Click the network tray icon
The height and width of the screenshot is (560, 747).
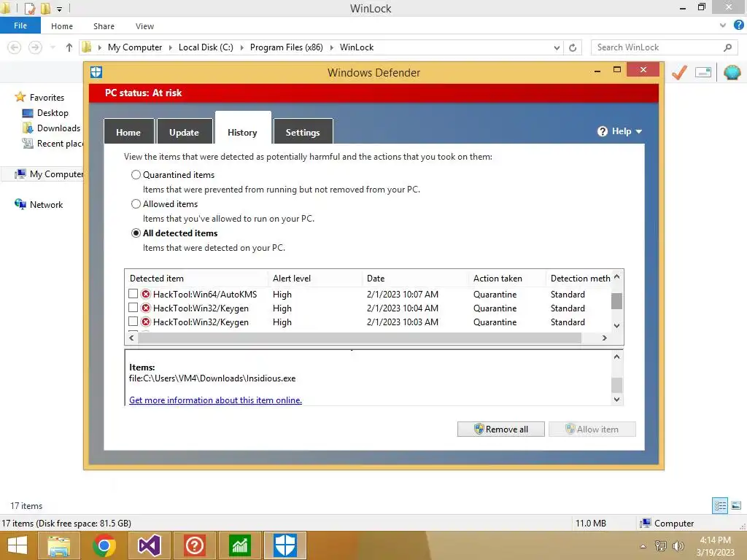point(661,546)
